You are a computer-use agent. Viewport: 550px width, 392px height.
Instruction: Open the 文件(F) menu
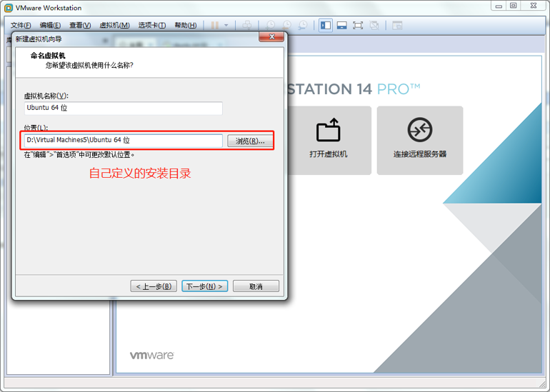tap(21, 25)
